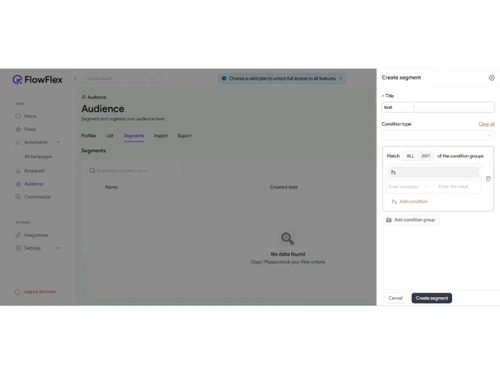Click the Title input field
This screenshot has height=375, width=500.
point(438,107)
